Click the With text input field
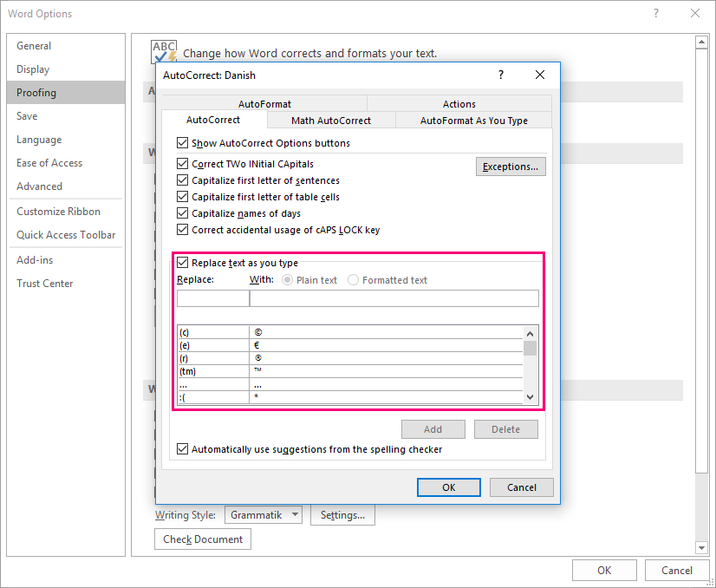The image size is (716, 588). coord(394,298)
